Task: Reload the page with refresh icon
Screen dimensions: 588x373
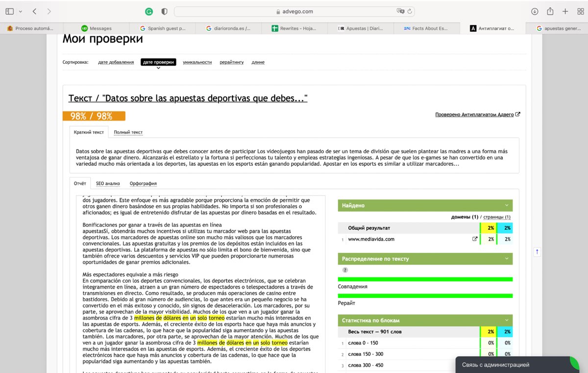Action: pyautogui.click(x=410, y=11)
